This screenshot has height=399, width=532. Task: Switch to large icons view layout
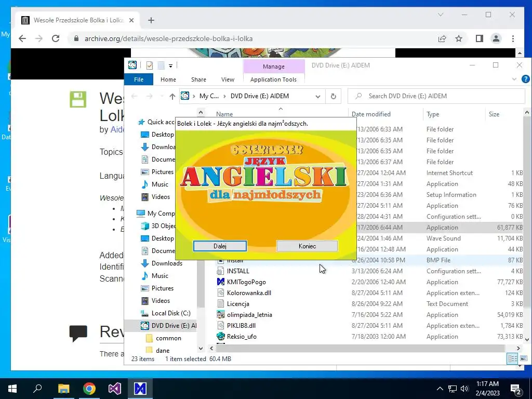click(524, 358)
